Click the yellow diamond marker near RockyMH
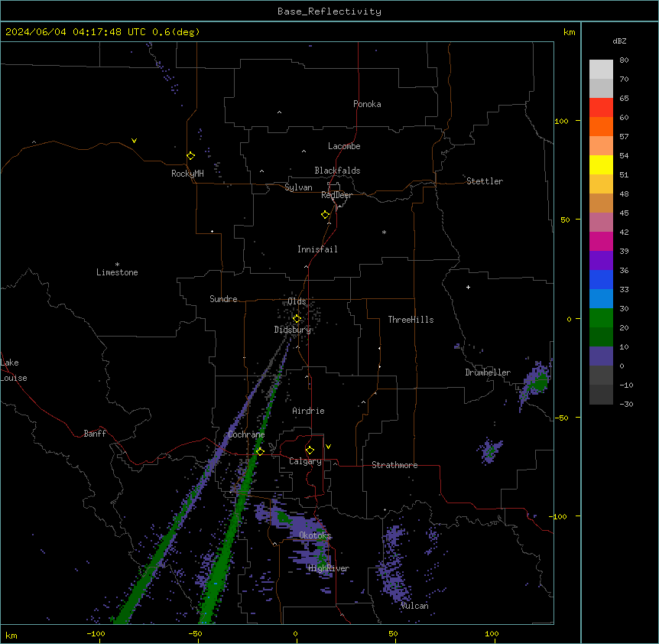Viewport: 659px width, 644px height. [x=190, y=156]
